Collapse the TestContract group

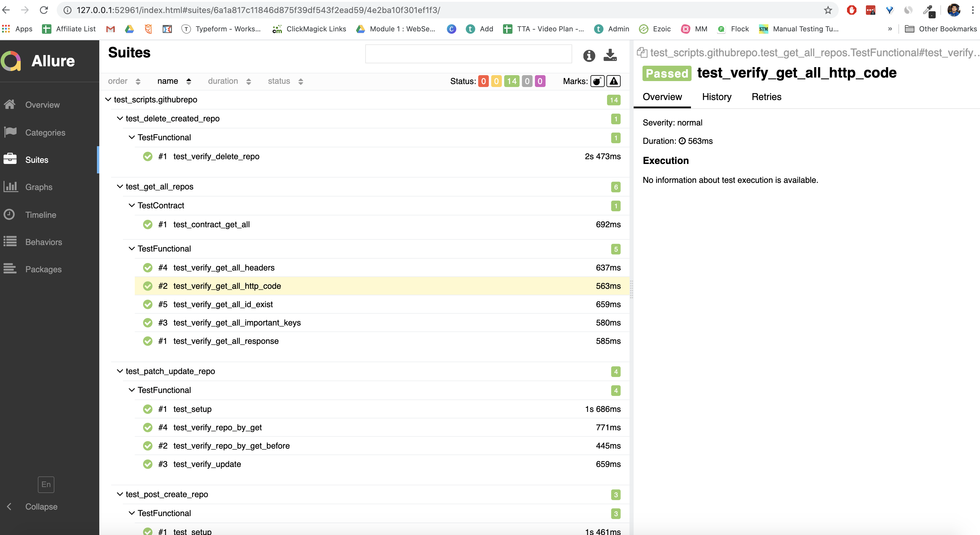(x=132, y=206)
